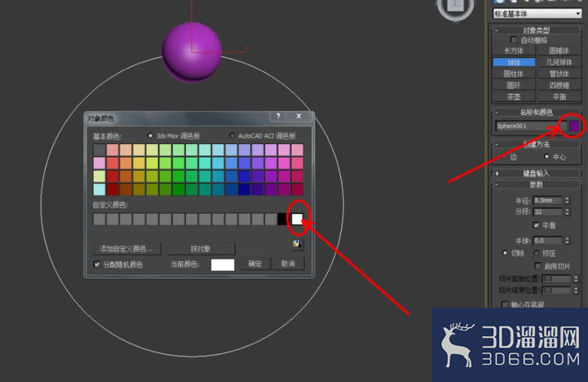Close the 对象颜色 dialog
The image size is (588, 382).
[299, 117]
